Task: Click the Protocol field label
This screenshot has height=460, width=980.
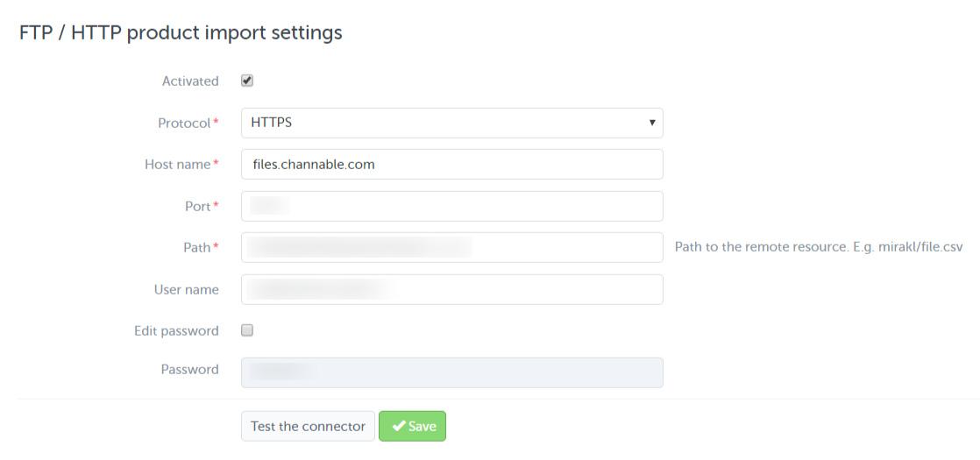Action: point(184,124)
